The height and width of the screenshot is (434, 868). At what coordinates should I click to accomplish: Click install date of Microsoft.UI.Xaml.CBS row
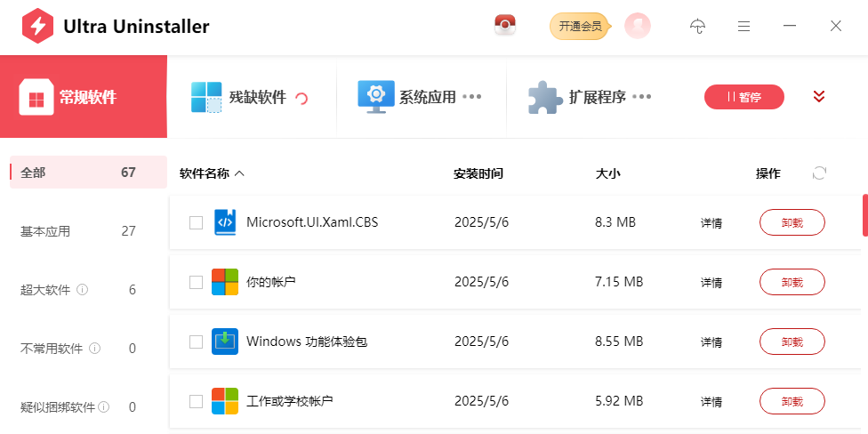tap(481, 222)
